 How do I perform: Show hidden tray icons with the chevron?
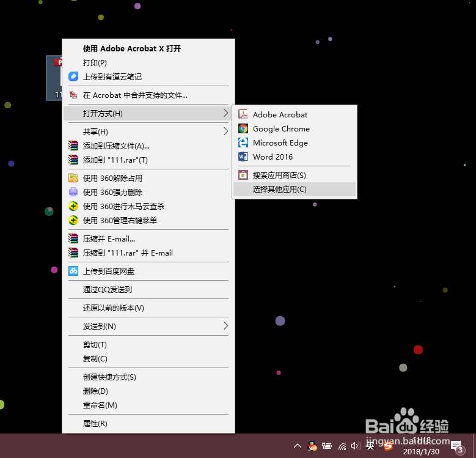tap(298, 446)
